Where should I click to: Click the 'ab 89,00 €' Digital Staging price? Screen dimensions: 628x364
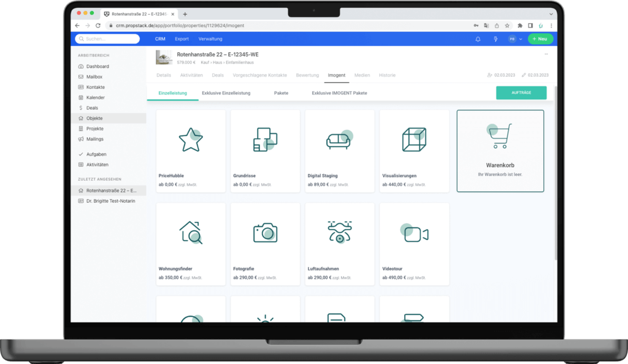click(318, 185)
